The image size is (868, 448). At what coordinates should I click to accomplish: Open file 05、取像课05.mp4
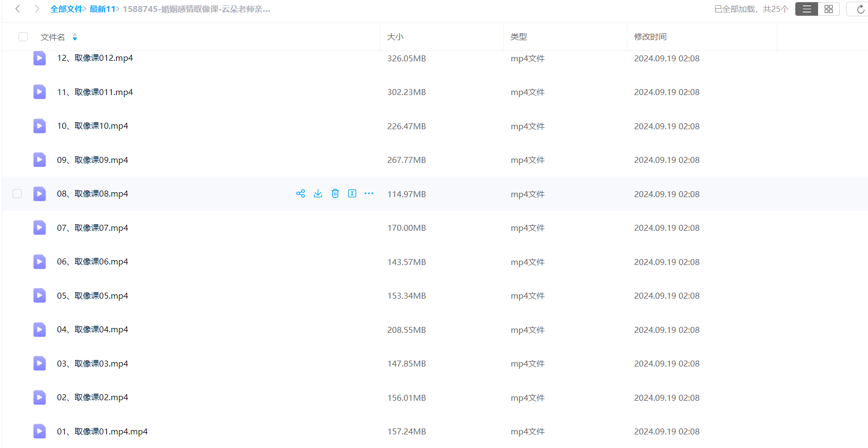click(93, 295)
